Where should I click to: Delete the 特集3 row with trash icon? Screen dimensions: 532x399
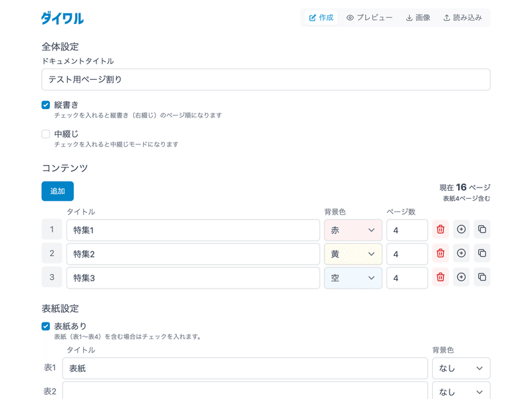pos(440,277)
